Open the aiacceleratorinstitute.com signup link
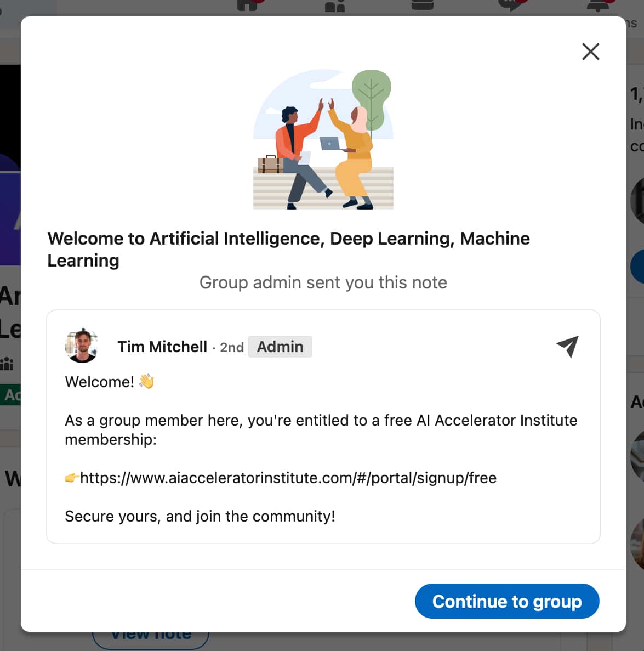 coord(288,478)
